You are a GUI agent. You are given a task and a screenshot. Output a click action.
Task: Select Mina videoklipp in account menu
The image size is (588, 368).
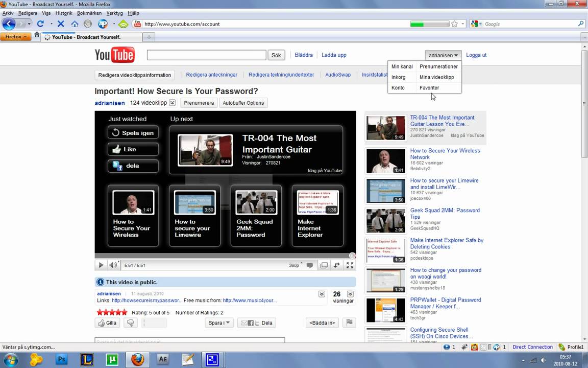436,77
